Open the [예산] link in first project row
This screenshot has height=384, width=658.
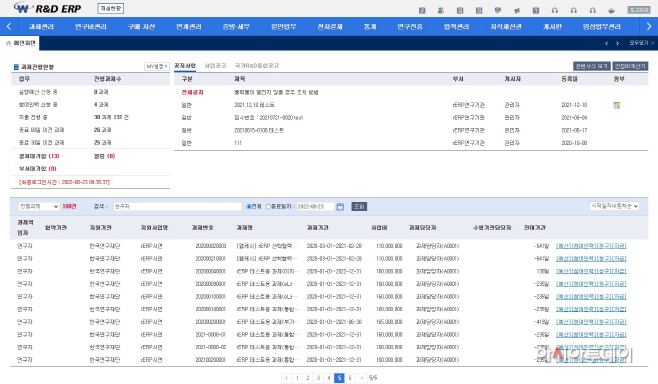(x=563, y=246)
